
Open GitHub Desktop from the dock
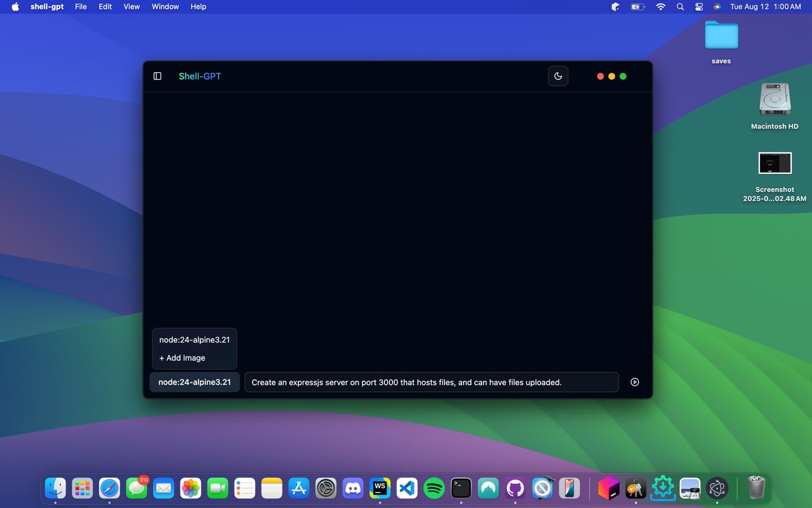coord(515,488)
